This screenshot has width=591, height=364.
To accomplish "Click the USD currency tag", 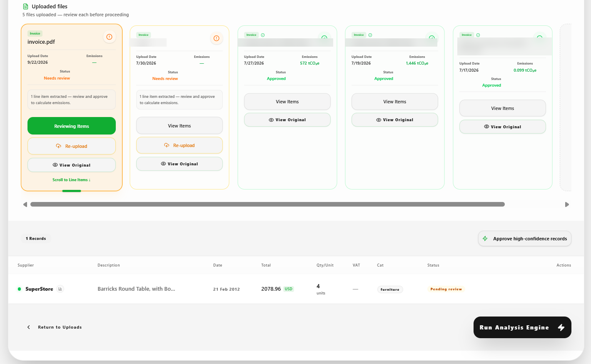I will [x=289, y=289].
